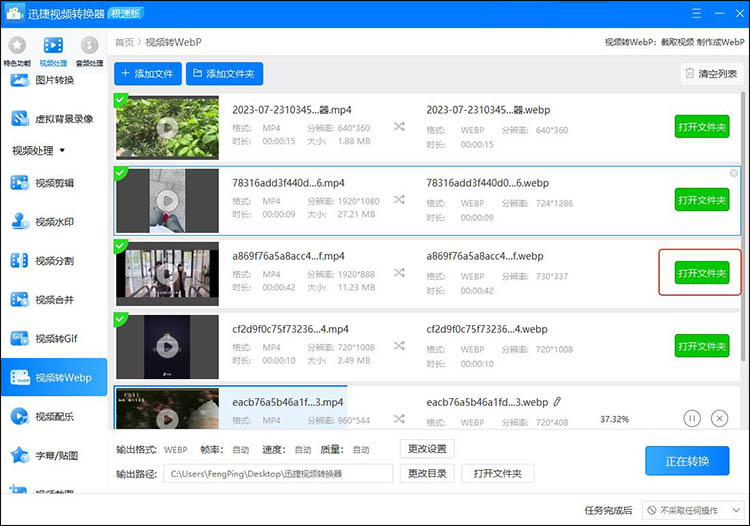Remove the 78316add3f440d row with X icon
750x526 pixels.
pyautogui.click(x=733, y=173)
